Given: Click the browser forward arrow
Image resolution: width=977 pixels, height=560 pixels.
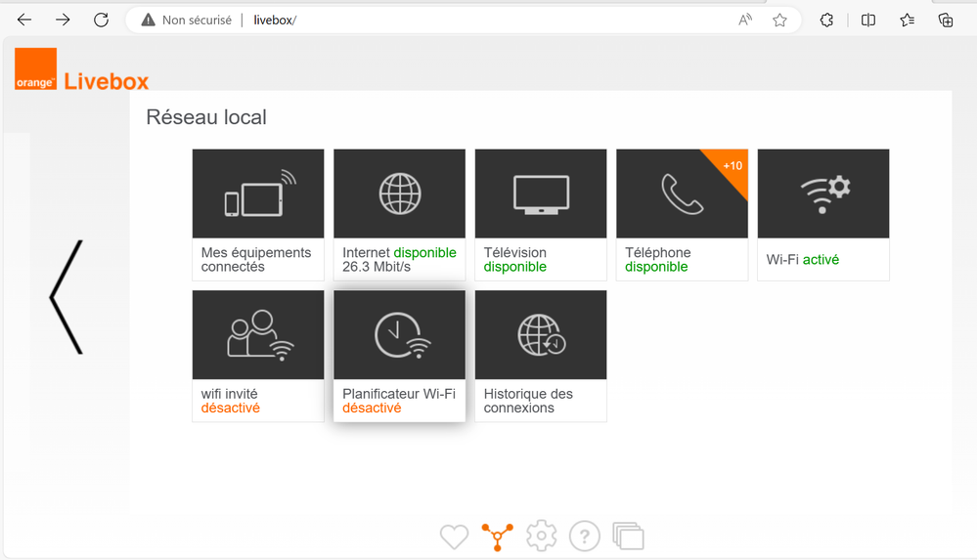Looking at the screenshot, I should point(63,20).
